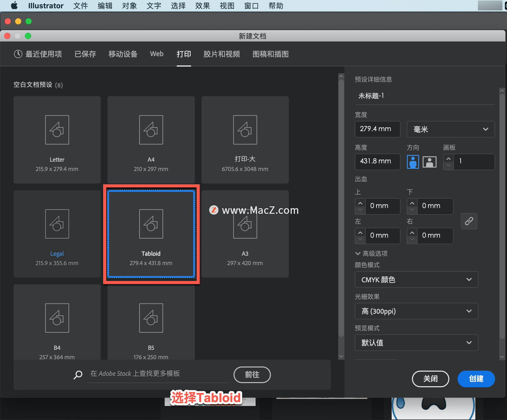
Task: Click the clock icon beside 最近使用项
Action: coord(18,54)
